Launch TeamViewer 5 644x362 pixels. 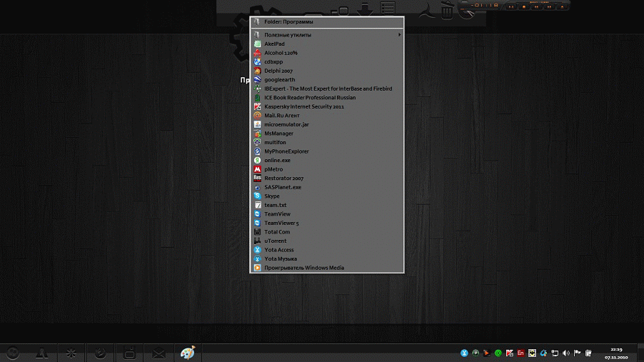pos(281,223)
